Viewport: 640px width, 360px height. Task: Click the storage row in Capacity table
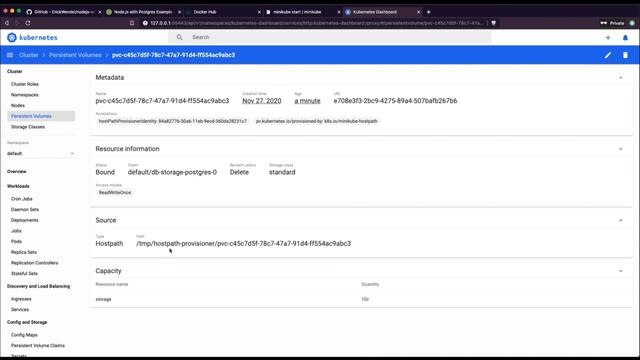pos(361,299)
